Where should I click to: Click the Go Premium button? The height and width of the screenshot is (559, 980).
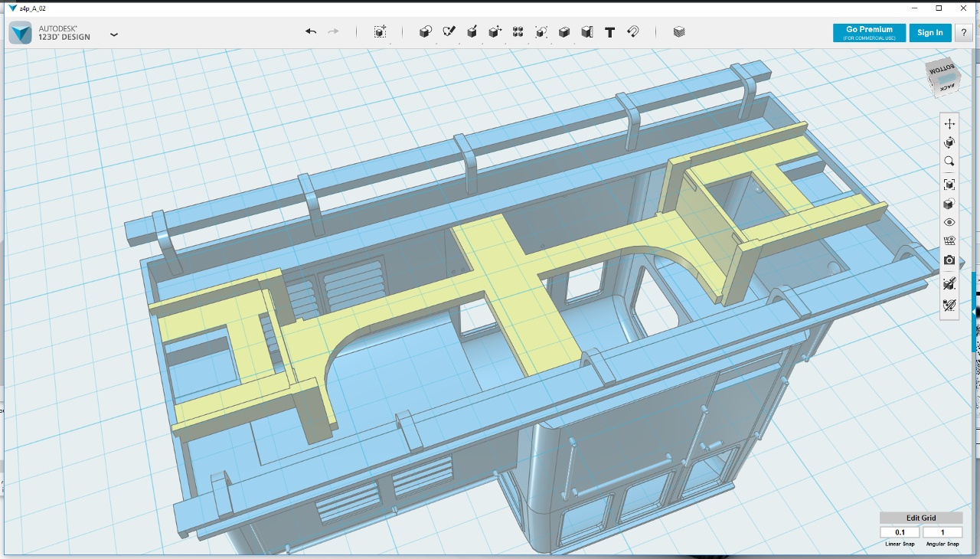869,32
